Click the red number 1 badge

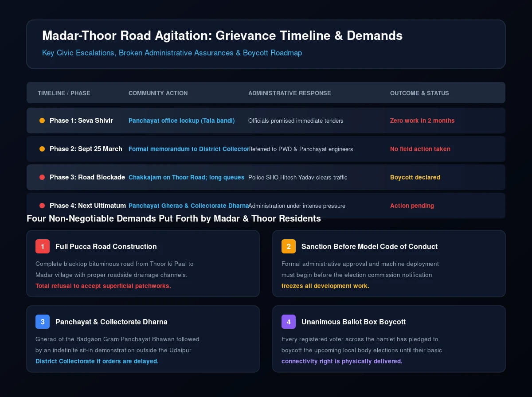[x=43, y=246]
